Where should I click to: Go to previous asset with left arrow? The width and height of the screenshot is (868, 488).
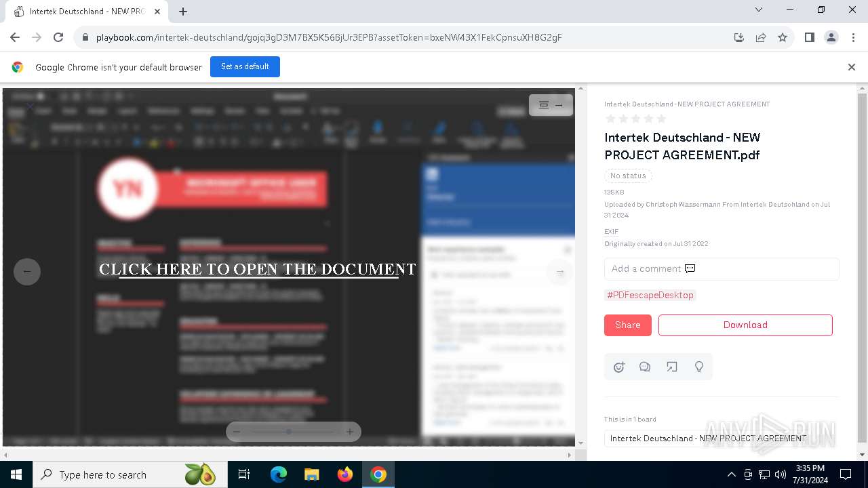tap(27, 272)
